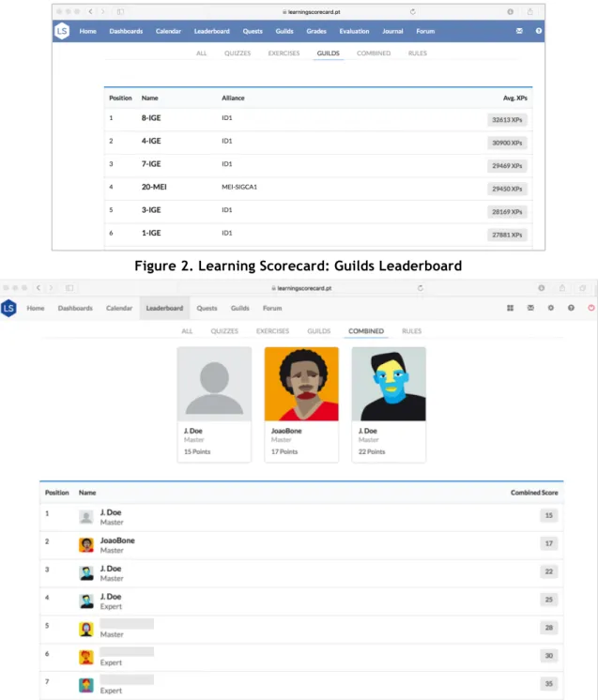The height and width of the screenshot is (700, 598).
Task: Click the Combined Score column header
Action: click(534, 493)
